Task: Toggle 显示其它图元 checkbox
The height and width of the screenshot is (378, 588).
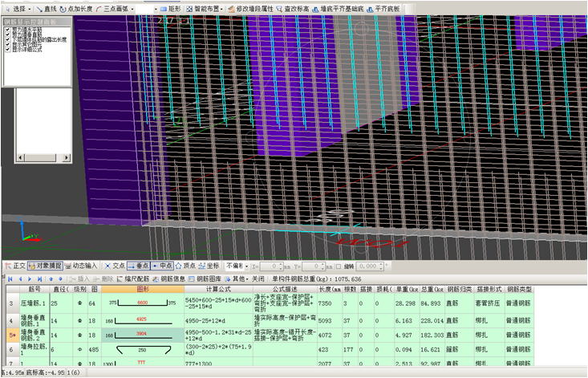Action: click(8, 44)
